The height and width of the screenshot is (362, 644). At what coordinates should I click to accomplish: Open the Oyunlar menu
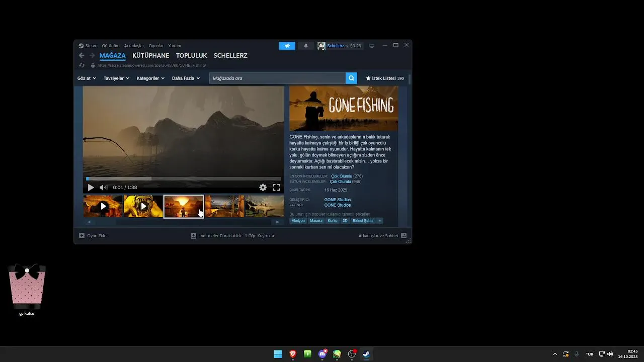coord(156,46)
